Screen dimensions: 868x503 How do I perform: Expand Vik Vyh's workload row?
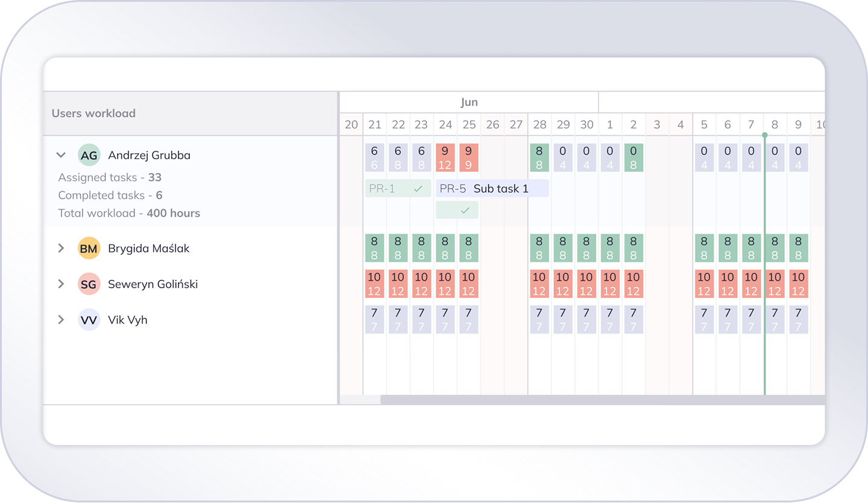61,320
